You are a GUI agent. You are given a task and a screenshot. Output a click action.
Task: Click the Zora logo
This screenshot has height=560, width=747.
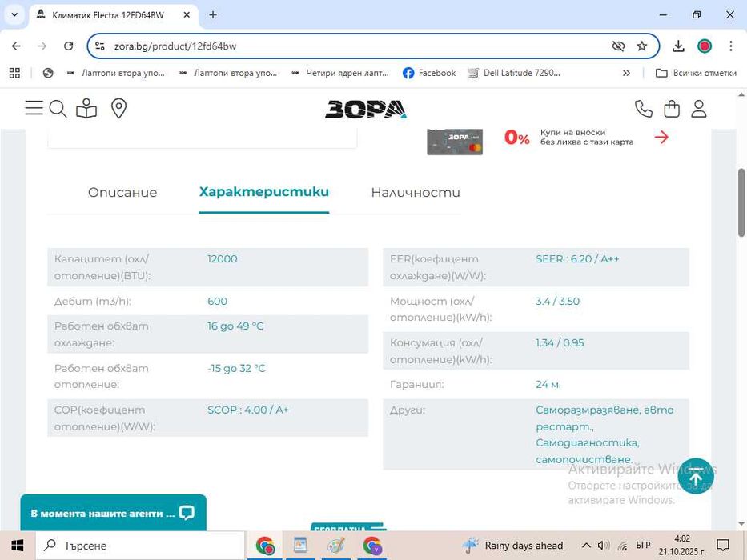click(365, 109)
